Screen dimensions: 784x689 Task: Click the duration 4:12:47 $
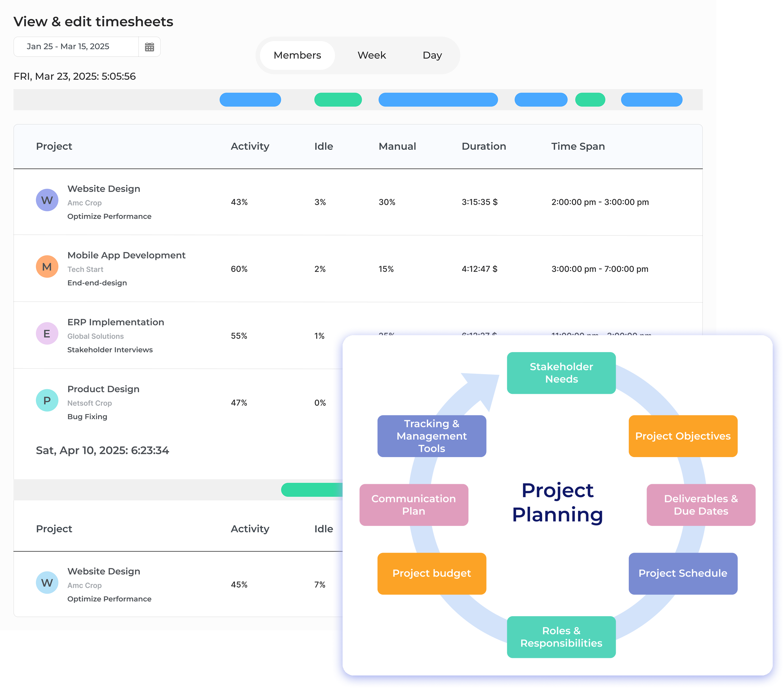pyautogui.click(x=479, y=269)
